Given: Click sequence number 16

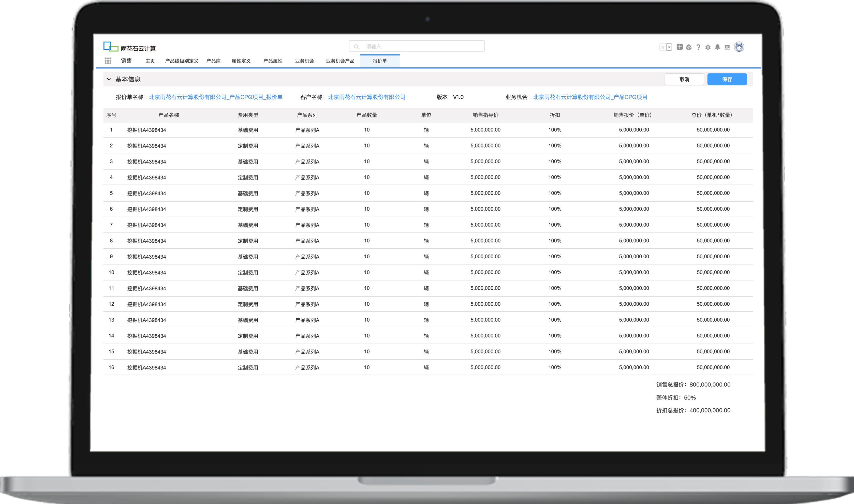Looking at the screenshot, I should [x=111, y=367].
